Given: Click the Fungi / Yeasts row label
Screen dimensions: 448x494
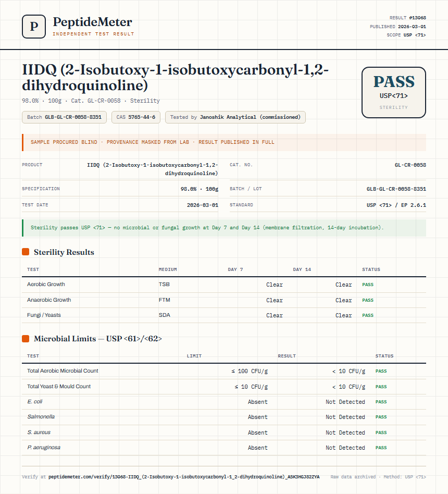Looking at the screenshot, I should coord(44,315).
